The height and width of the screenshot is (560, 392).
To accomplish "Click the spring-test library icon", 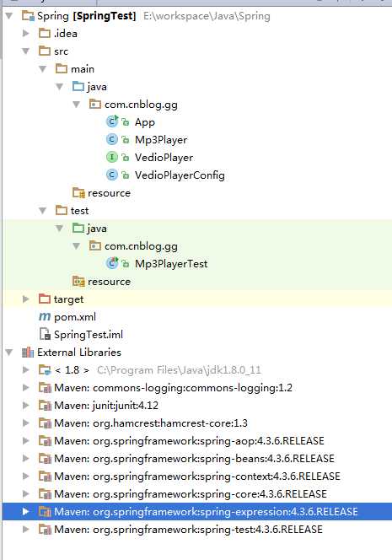I will tap(45, 530).
